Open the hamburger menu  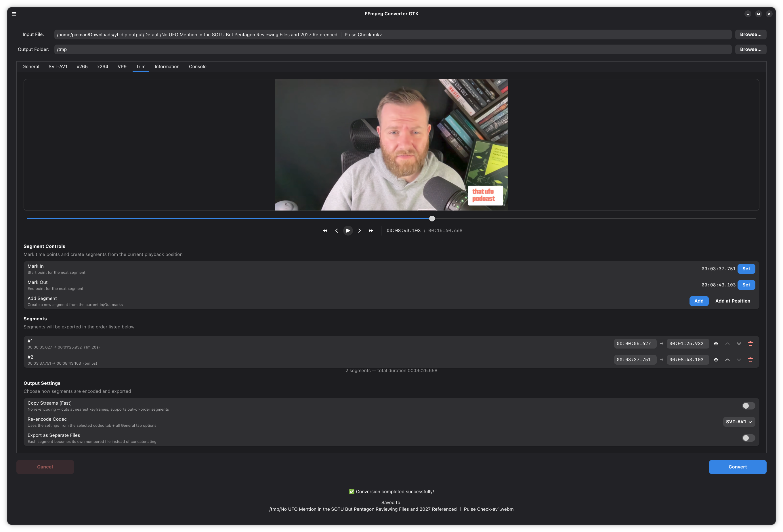(14, 14)
